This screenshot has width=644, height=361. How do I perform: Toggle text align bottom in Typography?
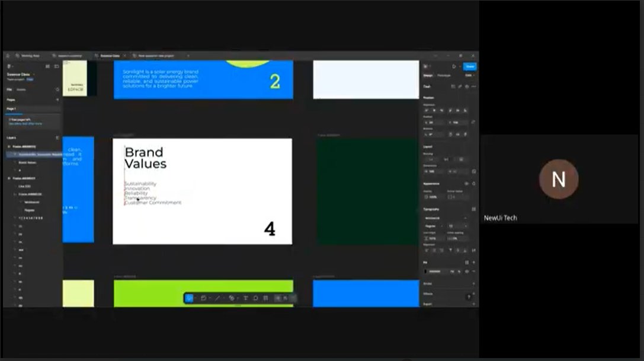tap(465, 250)
